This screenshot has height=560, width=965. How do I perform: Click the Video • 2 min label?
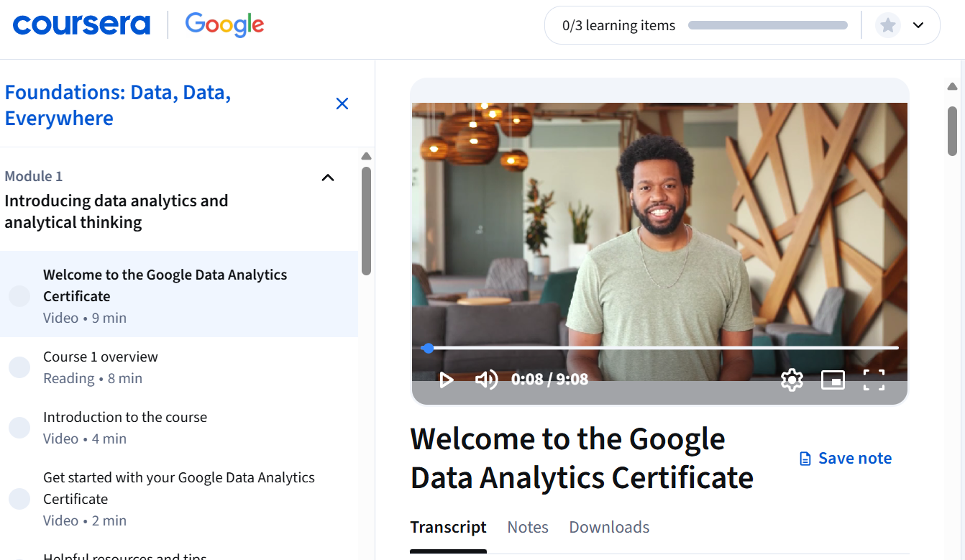(x=85, y=520)
